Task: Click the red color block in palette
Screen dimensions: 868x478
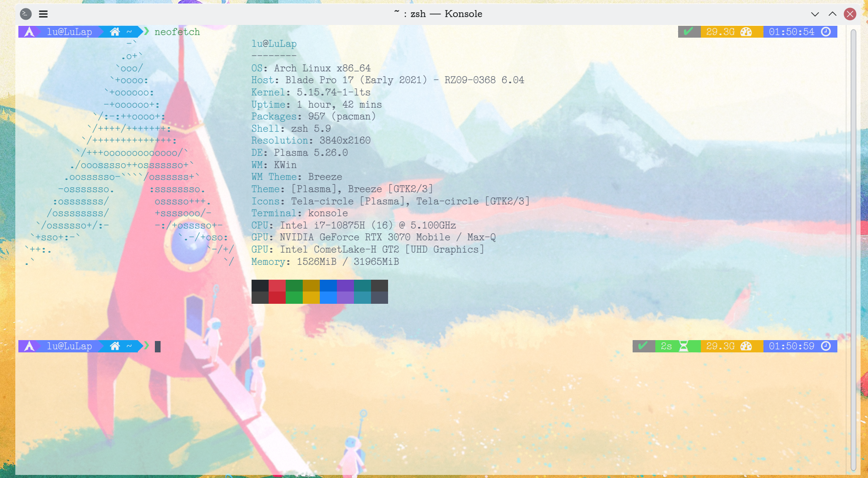Action: pyautogui.click(x=277, y=286)
